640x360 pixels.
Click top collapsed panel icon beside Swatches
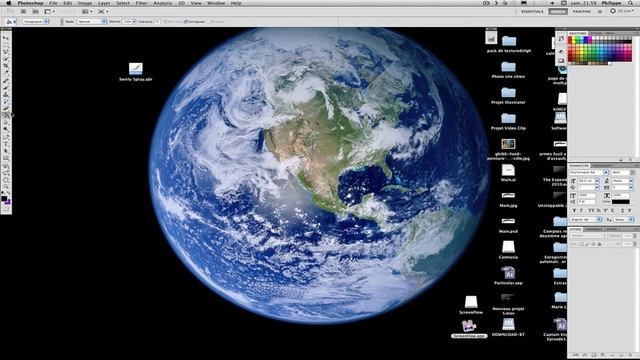[561, 39]
